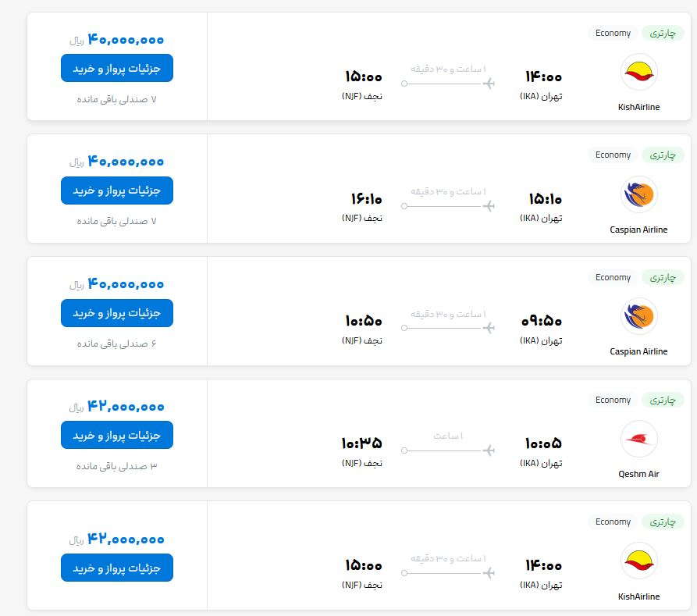Click the چارتری tag on the 15:10 Caspian flight
Image resolution: width=697 pixels, height=616 pixels.
[662, 155]
